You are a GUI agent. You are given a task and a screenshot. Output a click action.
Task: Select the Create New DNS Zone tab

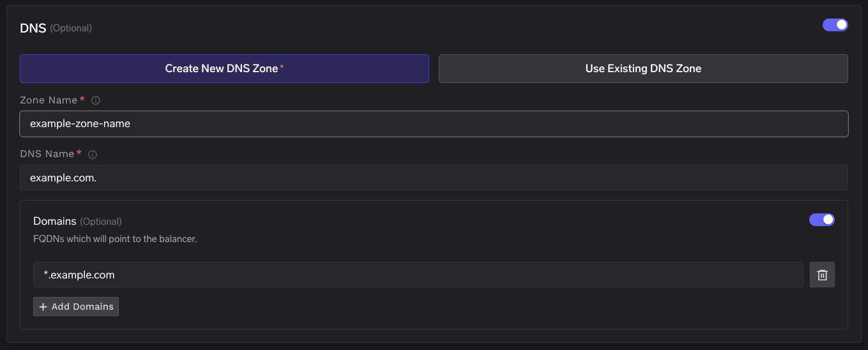click(x=224, y=68)
